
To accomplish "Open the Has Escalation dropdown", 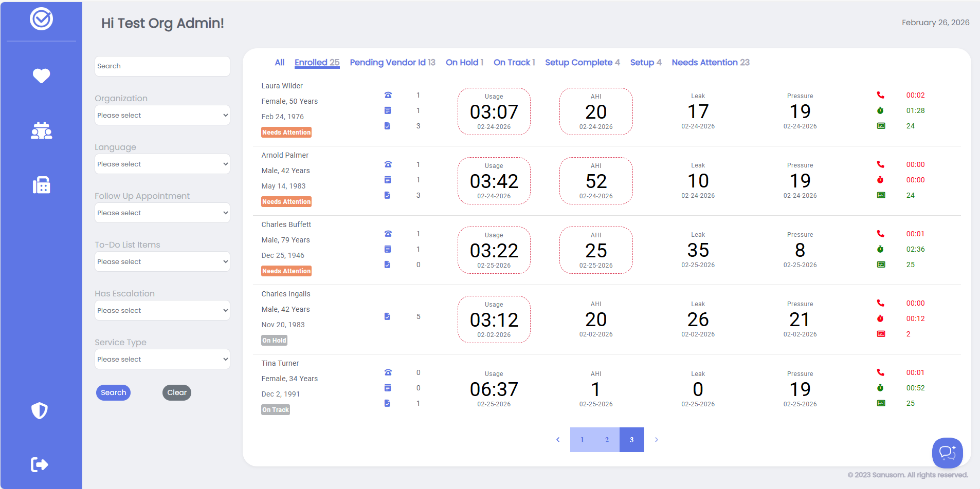I will (x=162, y=310).
